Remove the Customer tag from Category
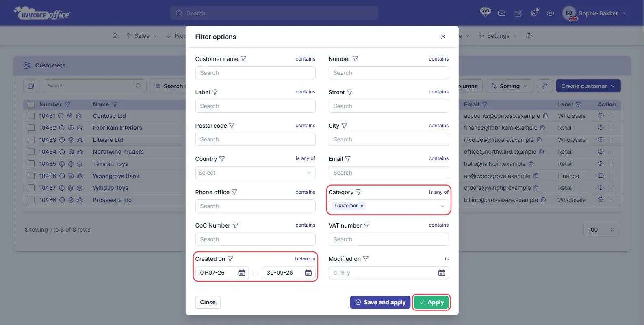 click(x=362, y=206)
